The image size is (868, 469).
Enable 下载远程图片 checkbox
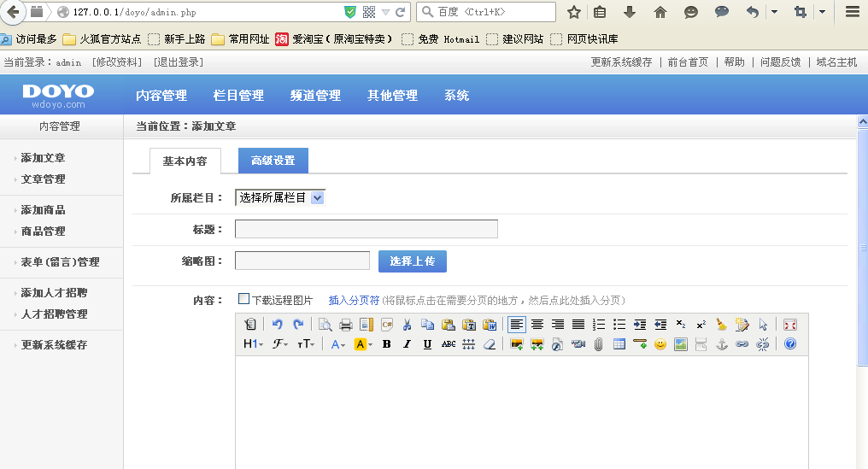pos(243,299)
